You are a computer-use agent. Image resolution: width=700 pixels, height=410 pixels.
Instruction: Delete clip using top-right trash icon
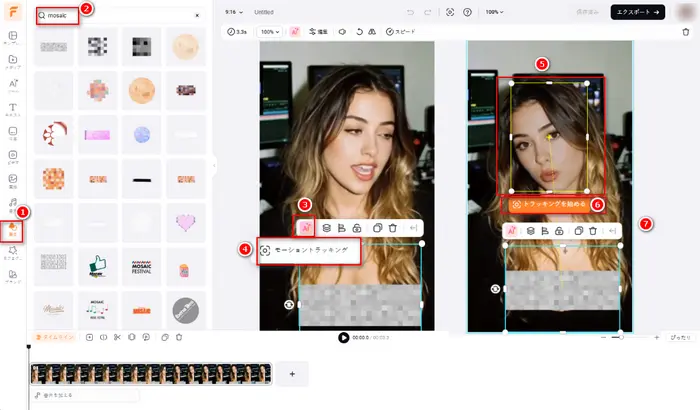pos(686,32)
